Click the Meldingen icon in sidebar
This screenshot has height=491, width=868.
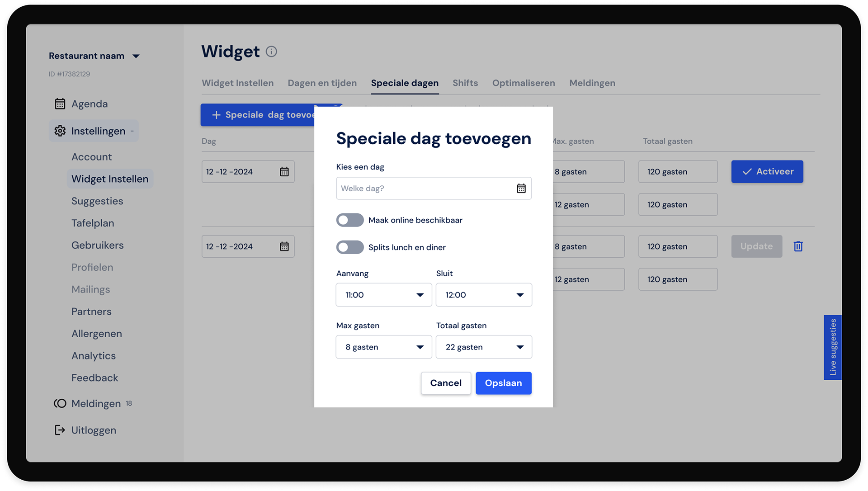[x=60, y=403]
